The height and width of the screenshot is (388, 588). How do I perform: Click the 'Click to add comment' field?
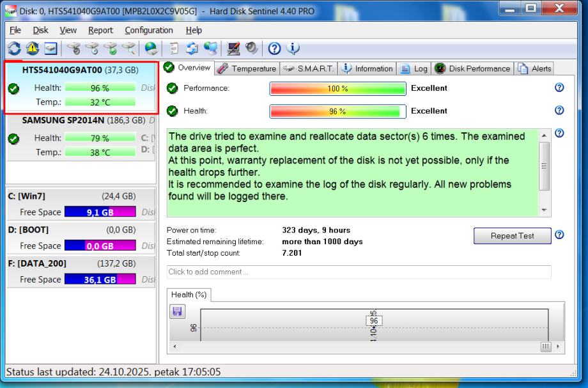pos(359,272)
